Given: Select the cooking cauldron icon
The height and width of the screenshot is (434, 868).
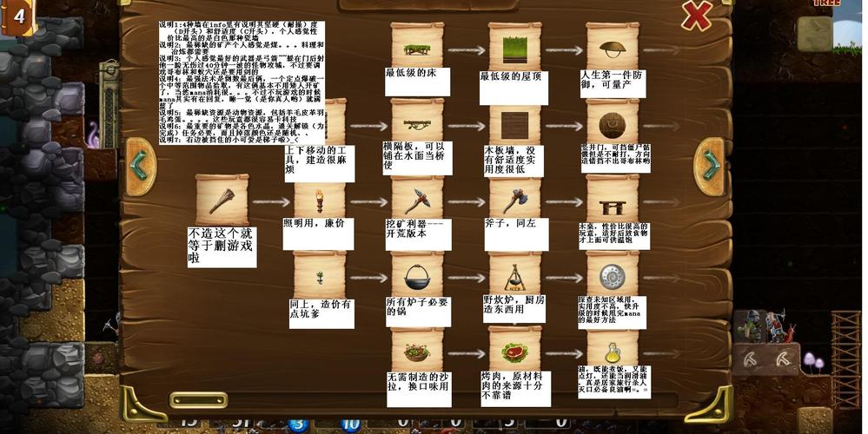Looking at the screenshot, I should tap(416, 277).
